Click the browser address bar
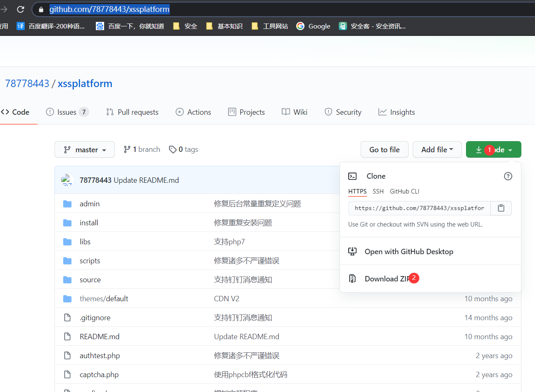 tap(109, 9)
